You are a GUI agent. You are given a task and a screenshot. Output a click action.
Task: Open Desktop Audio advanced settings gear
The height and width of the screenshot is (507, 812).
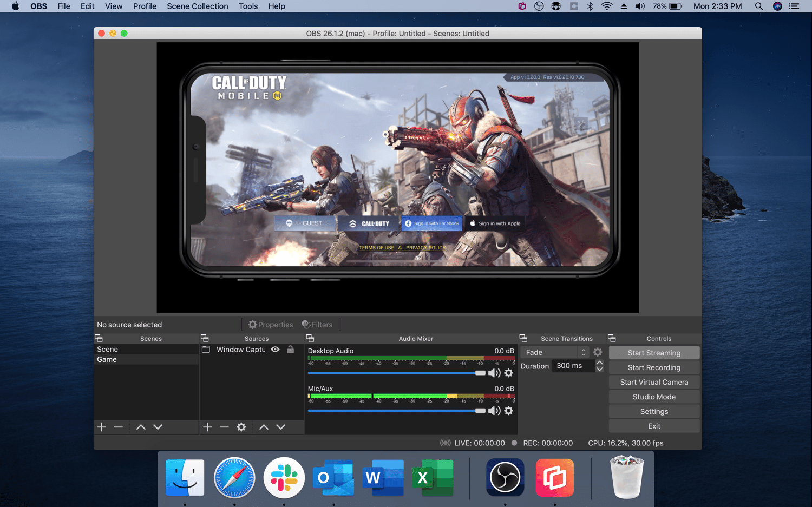pyautogui.click(x=508, y=373)
